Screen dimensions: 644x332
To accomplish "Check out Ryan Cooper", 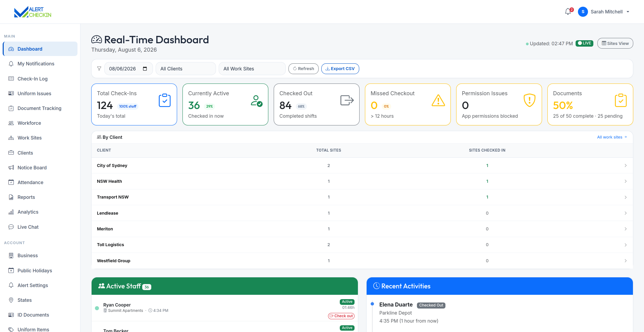I will coord(341,316).
